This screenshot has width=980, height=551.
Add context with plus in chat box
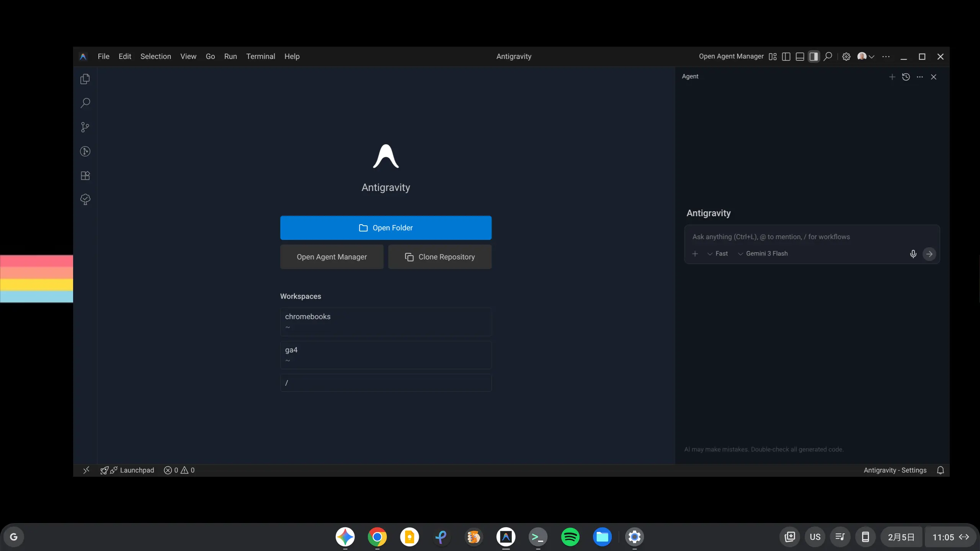[x=695, y=254]
